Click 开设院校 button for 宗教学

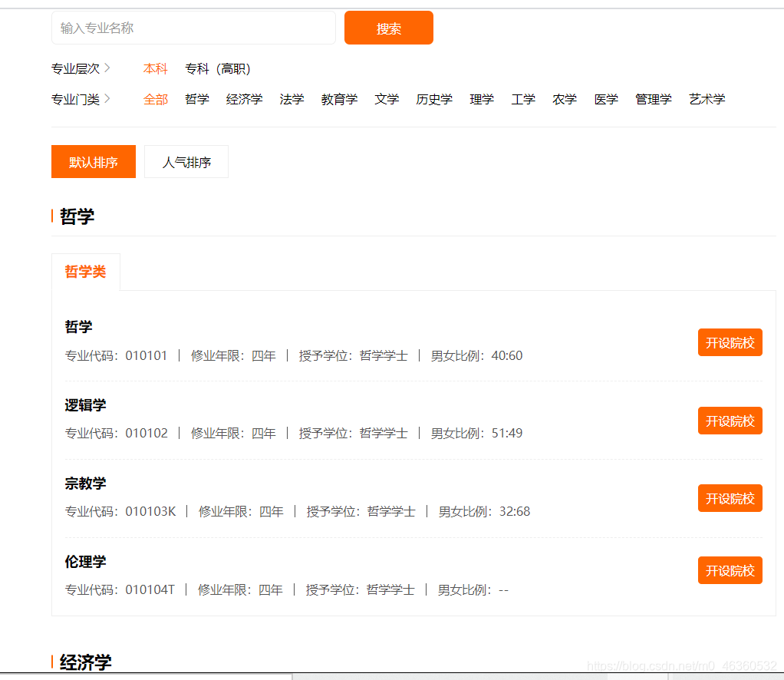(x=730, y=498)
